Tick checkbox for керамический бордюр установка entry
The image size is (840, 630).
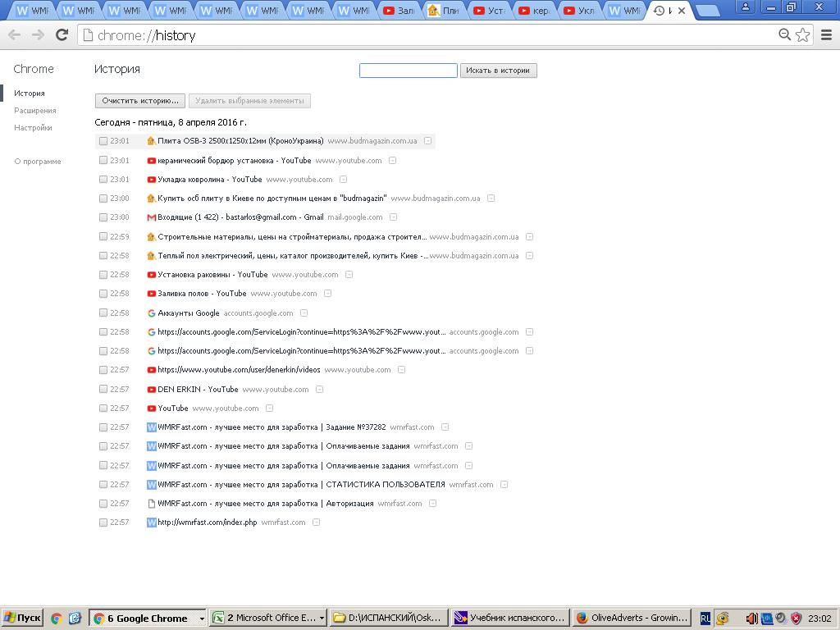point(103,160)
